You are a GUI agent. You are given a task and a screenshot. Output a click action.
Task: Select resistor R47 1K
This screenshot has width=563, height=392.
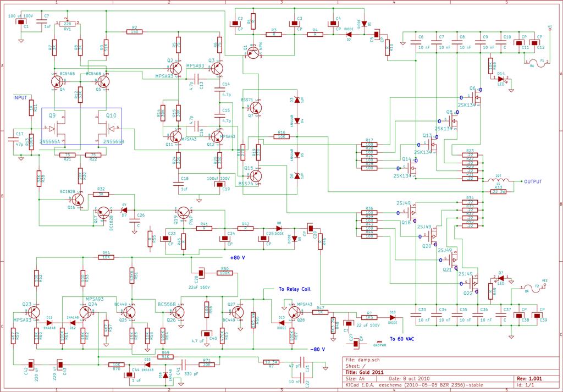coord(321,312)
